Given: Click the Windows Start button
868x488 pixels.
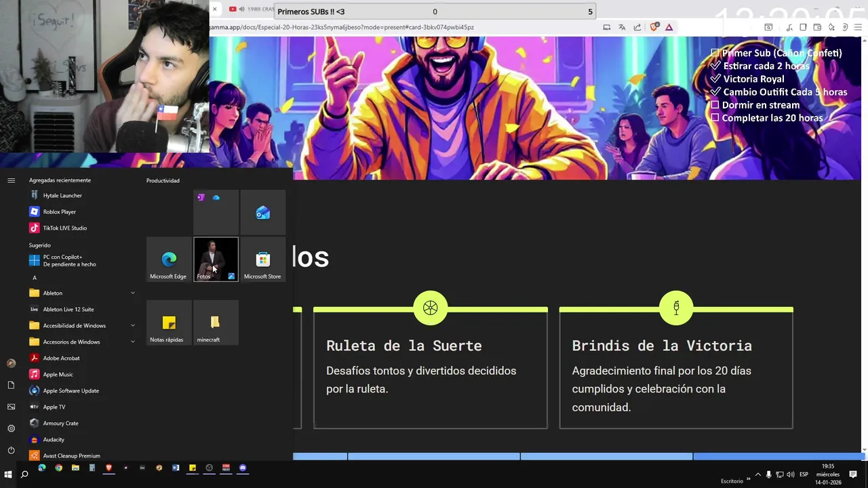Looking at the screenshot, I should 9,474.
